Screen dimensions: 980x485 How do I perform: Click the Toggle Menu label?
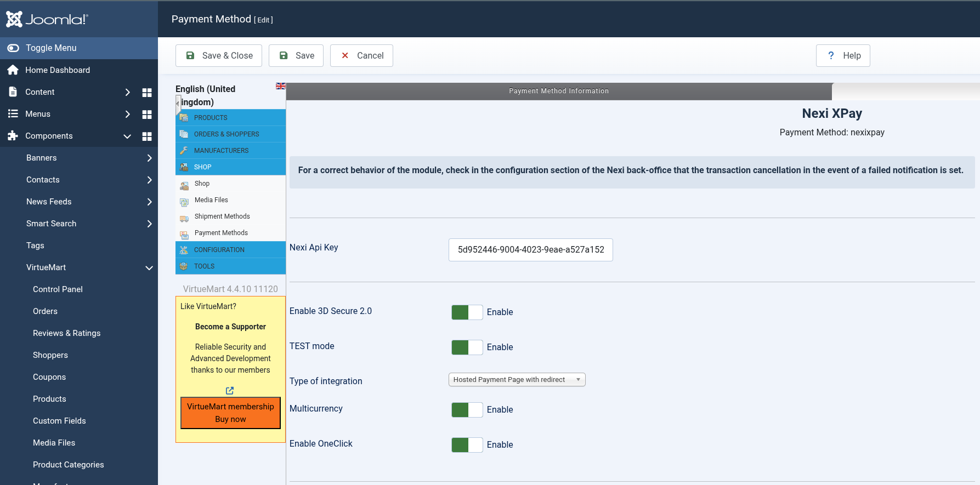tap(51, 48)
